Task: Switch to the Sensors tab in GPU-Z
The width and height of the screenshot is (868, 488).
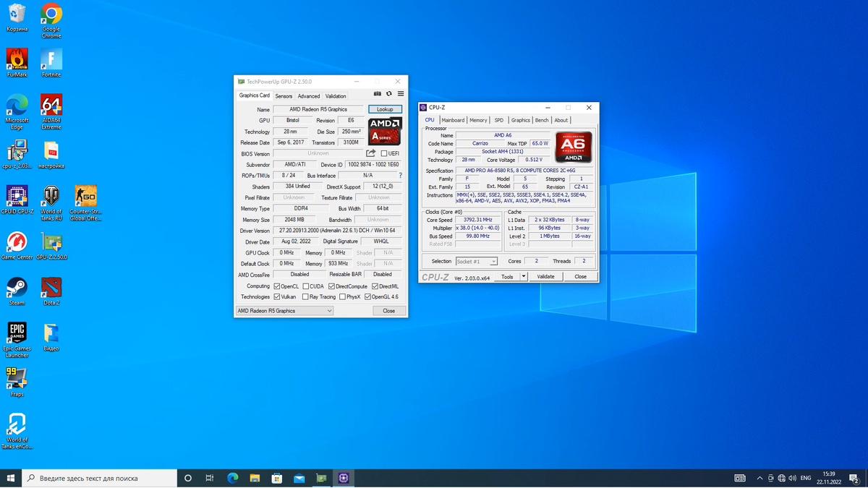Action: coord(284,96)
